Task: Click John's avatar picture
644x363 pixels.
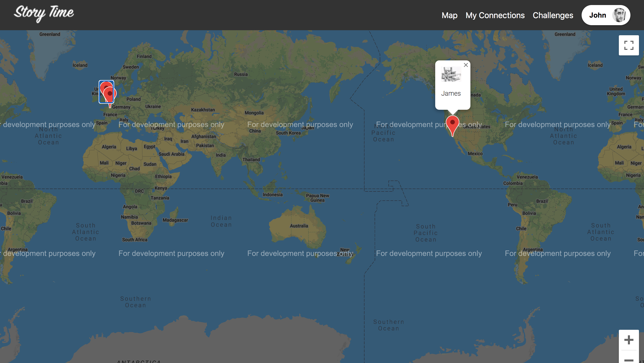Action: [x=619, y=15]
